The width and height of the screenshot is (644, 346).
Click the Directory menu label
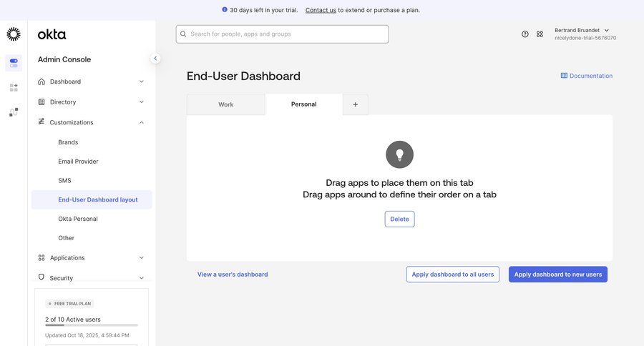63,102
